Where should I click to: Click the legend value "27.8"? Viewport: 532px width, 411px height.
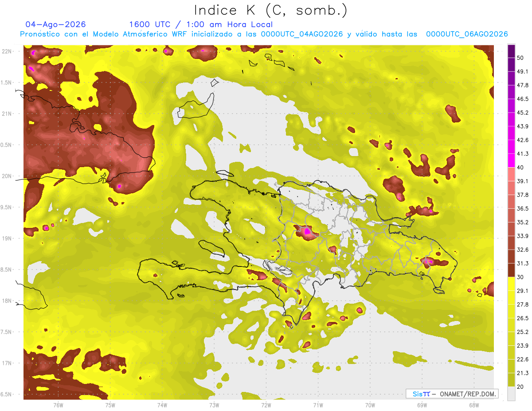click(x=522, y=305)
